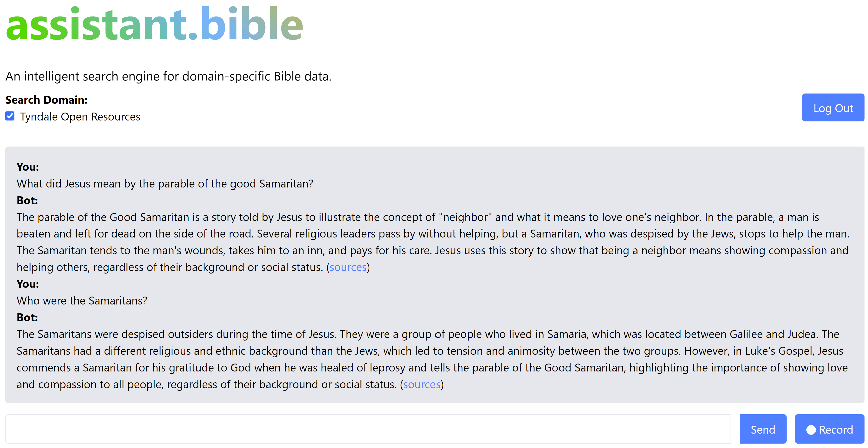Click the Tyndale Open Resources label
Image resolution: width=868 pixels, height=448 pixels.
pos(80,117)
